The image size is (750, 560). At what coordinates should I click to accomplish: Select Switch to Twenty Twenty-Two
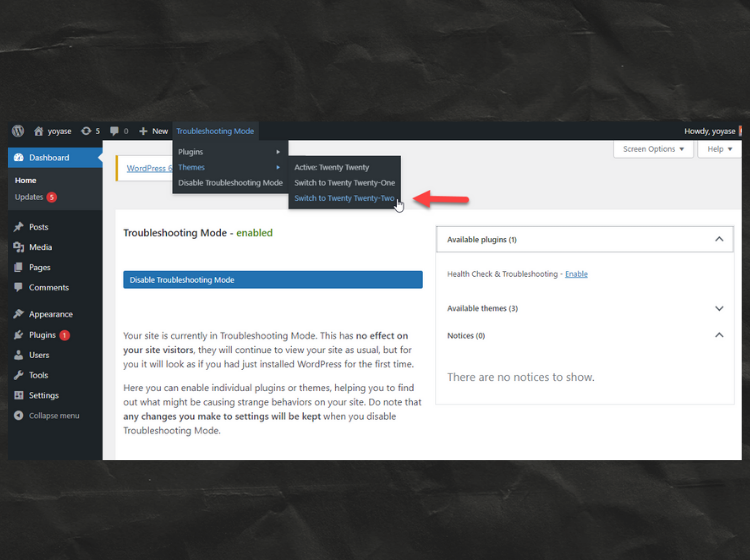[x=343, y=198]
